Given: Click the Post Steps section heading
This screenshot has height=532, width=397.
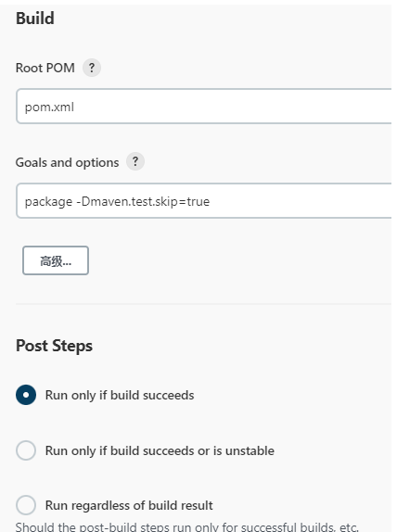Looking at the screenshot, I should point(54,346).
